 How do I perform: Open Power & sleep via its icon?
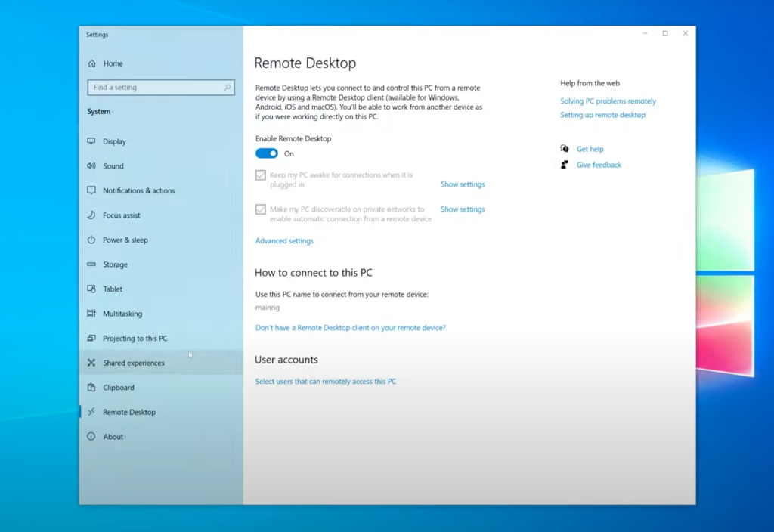[91, 240]
